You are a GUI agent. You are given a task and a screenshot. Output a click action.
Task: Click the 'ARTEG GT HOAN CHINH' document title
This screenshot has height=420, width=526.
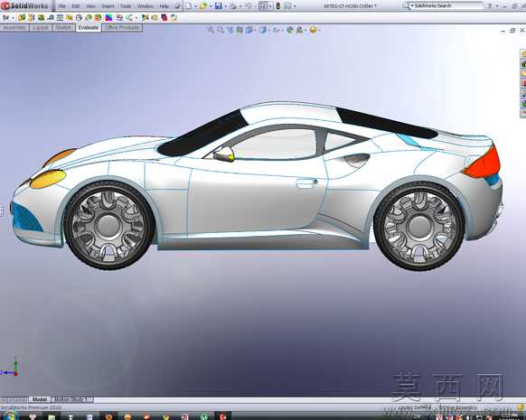[x=349, y=6]
